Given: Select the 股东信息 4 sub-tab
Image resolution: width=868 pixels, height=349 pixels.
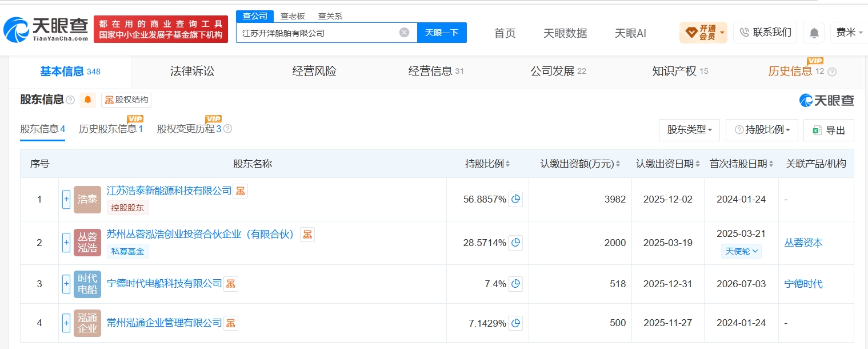Looking at the screenshot, I should click(43, 129).
